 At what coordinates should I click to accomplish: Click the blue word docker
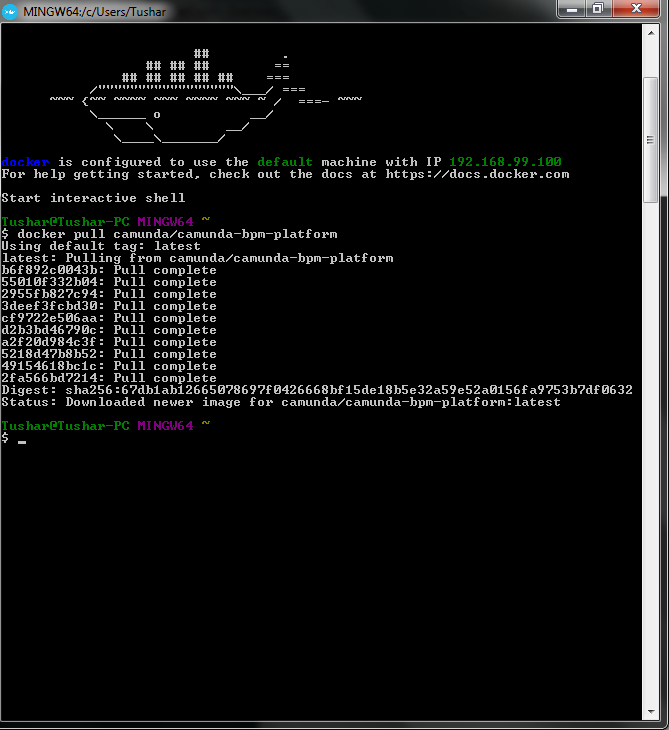[25, 162]
